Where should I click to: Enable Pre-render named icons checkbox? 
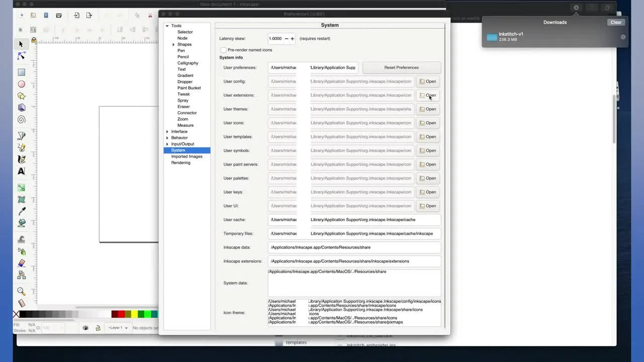pos(223,50)
